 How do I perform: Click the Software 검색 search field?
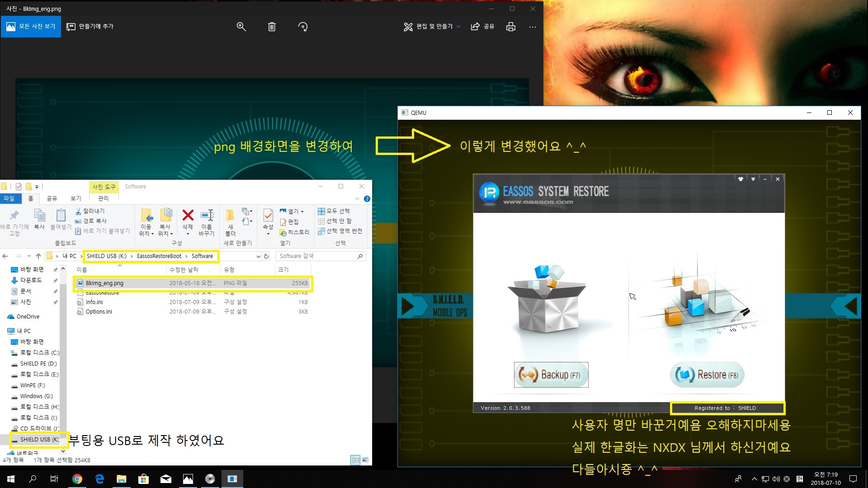(320, 256)
